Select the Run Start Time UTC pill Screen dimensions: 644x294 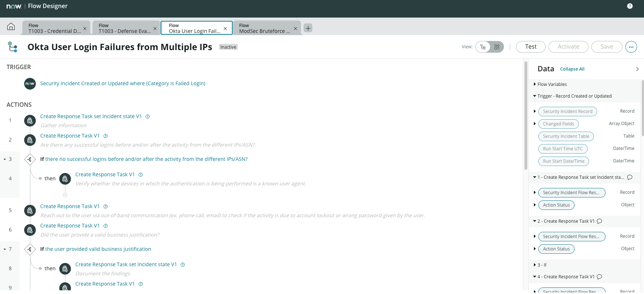point(563,149)
